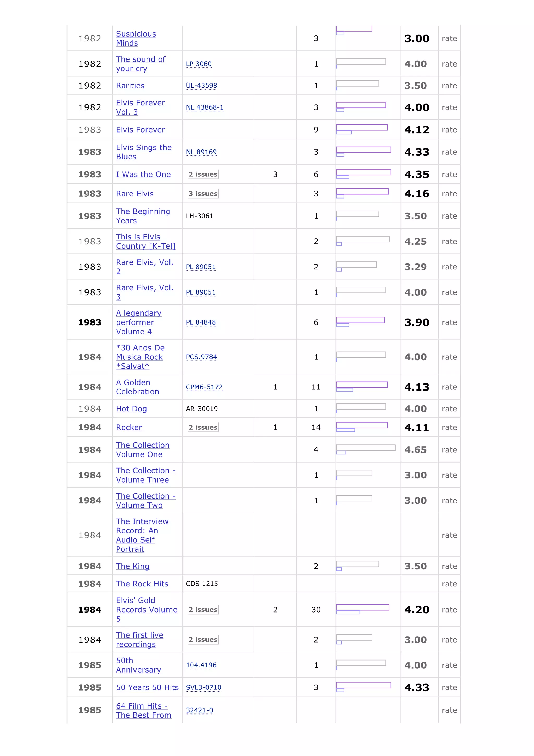
Task: Click catalog number SVL3-0710
Action: (x=203, y=687)
